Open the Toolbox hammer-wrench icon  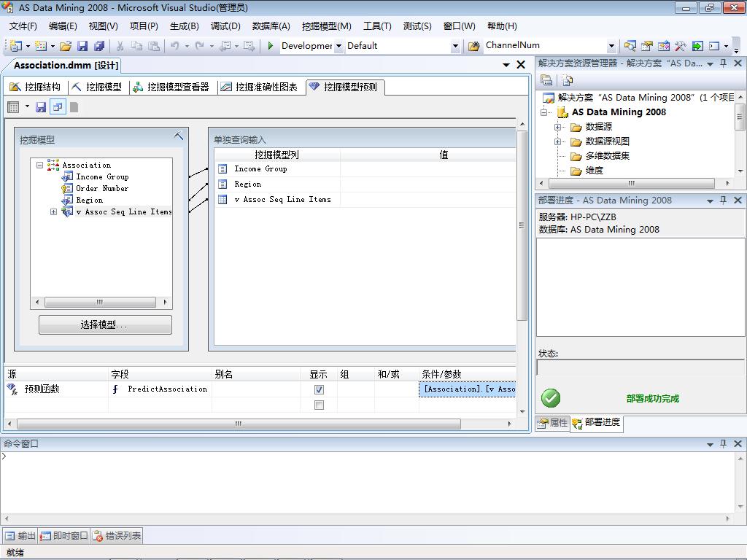[x=681, y=46]
